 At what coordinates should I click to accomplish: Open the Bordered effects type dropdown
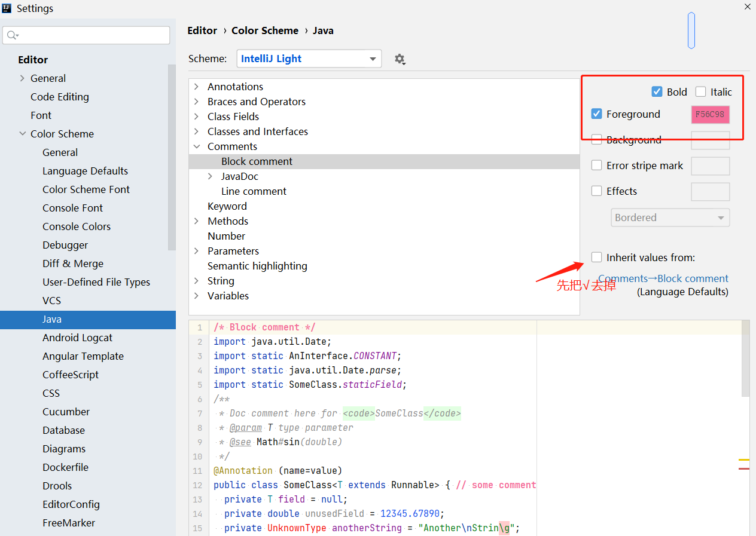tap(670, 218)
